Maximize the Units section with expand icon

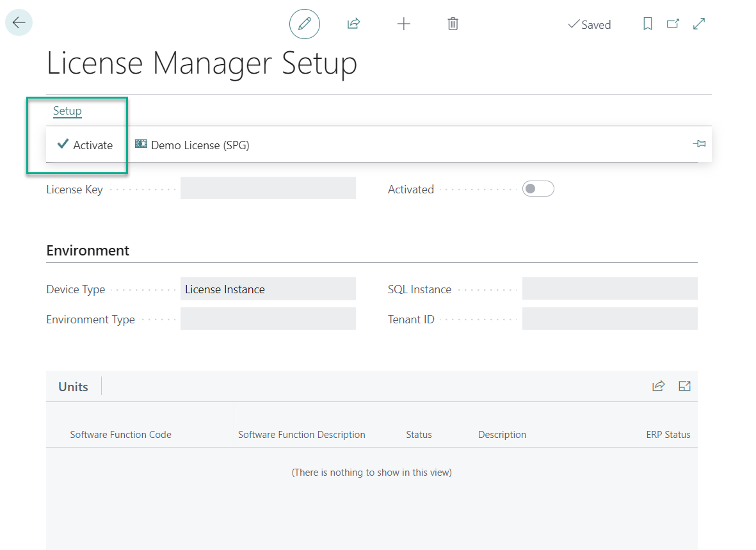coord(684,386)
